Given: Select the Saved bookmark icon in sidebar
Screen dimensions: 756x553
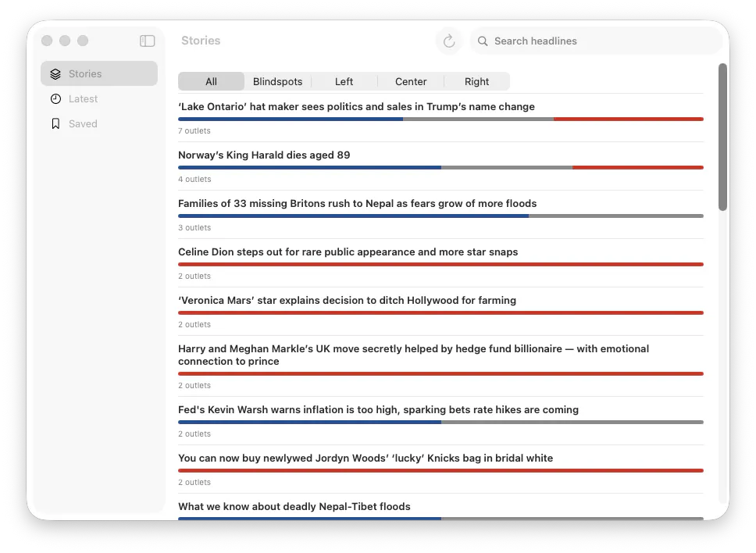Looking at the screenshot, I should point(55,124).
